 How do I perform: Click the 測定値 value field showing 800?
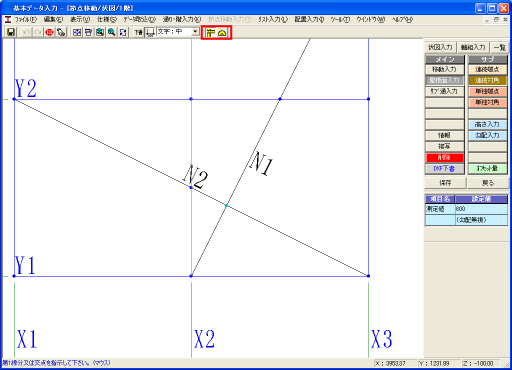tap(481, 209)
